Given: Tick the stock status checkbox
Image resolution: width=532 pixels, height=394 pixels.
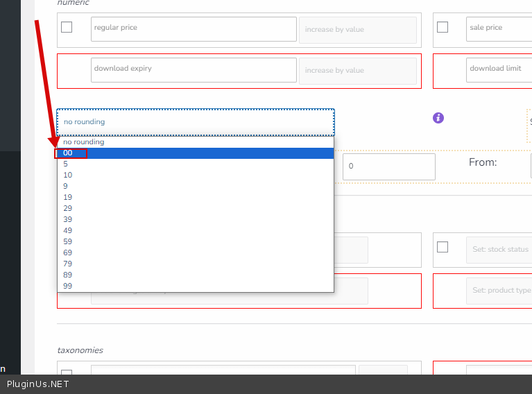Looking at the screenshot, I should click(443, 247).
